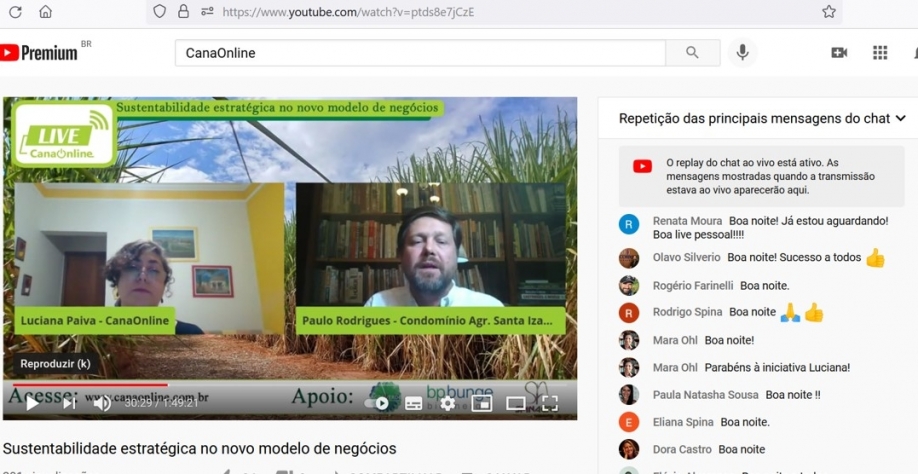Open the create video camera icon
Image resolution: width=918 pixels, height=474 pixels.
click(839, 53)
